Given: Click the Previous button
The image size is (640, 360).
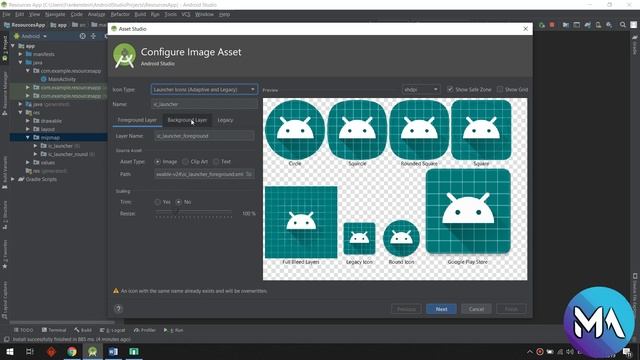Looking at the screenshot, I should pyautogui.click(x=406, y=309).
